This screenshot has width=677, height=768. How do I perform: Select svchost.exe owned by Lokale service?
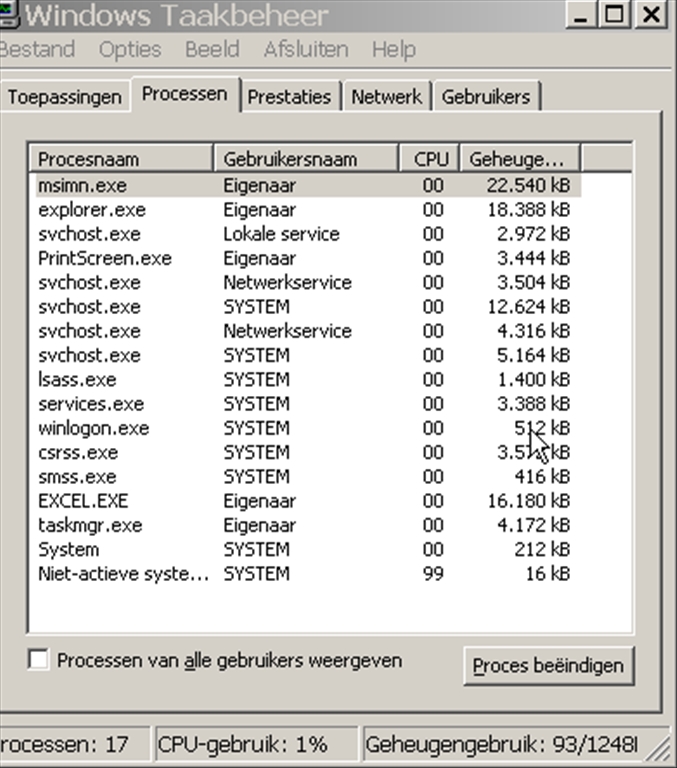308,234
